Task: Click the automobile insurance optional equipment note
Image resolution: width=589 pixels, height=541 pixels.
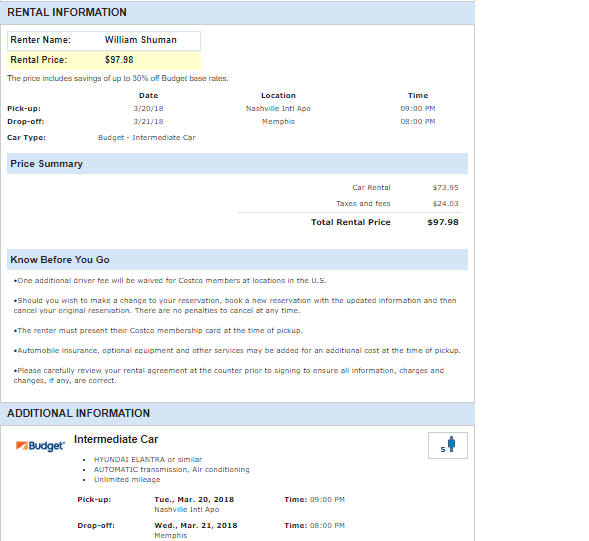Action: coord(237,351)
